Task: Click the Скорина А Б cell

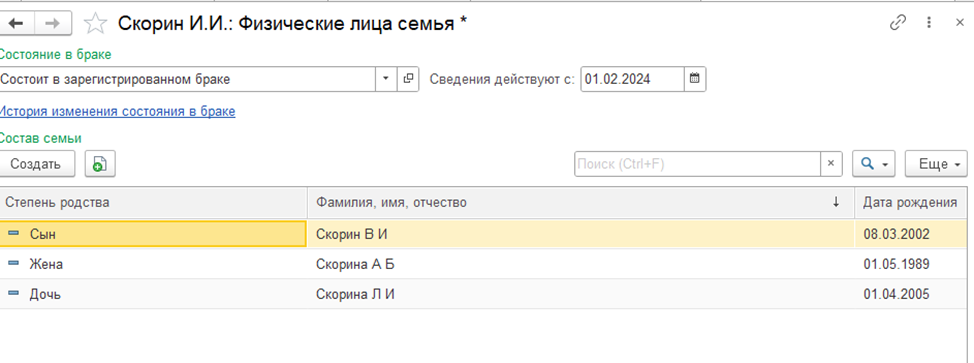Action: 581,264
